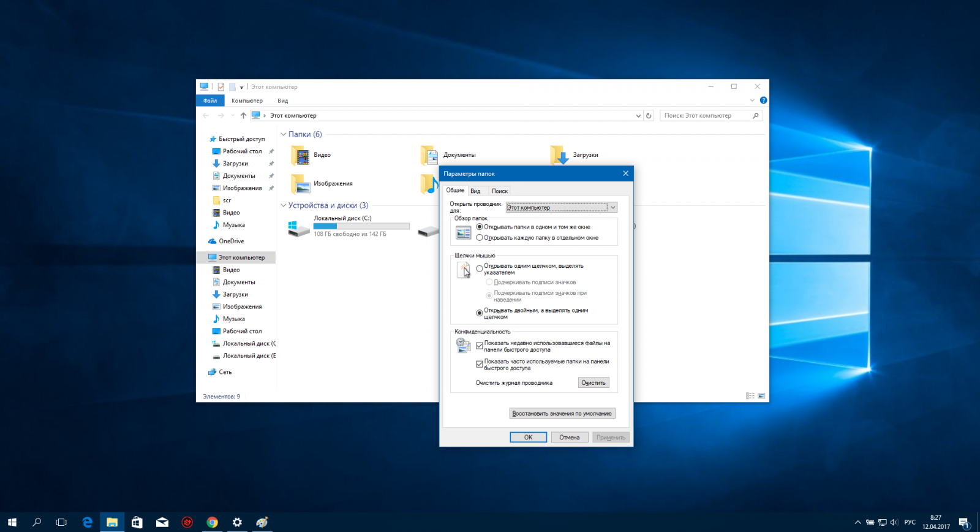Select Открывать одним щелчком radio option

coord(480,268)
